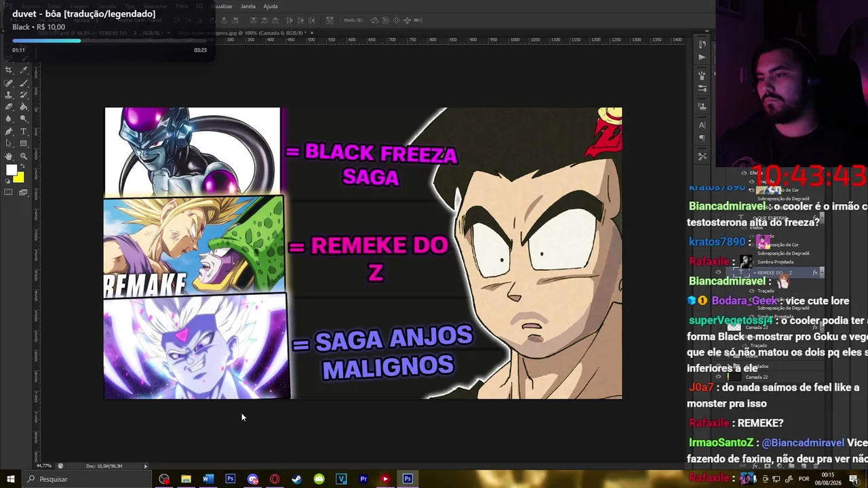Open the Brush Presets panel icon
868x488 pixels.
tap(702, 75)
